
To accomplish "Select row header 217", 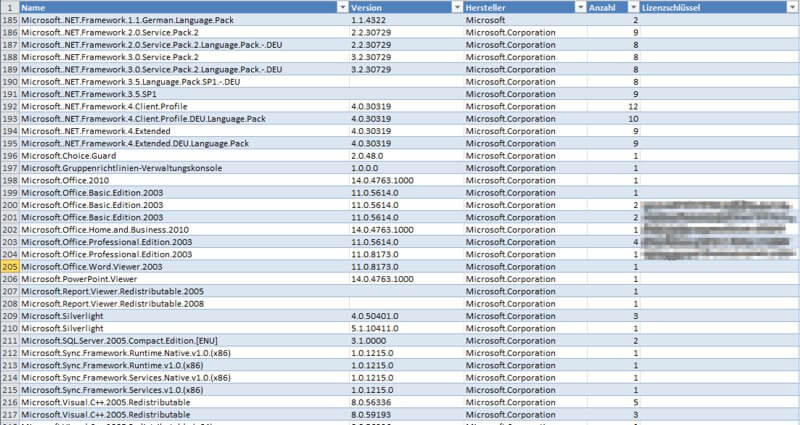I will pos(10,415).
